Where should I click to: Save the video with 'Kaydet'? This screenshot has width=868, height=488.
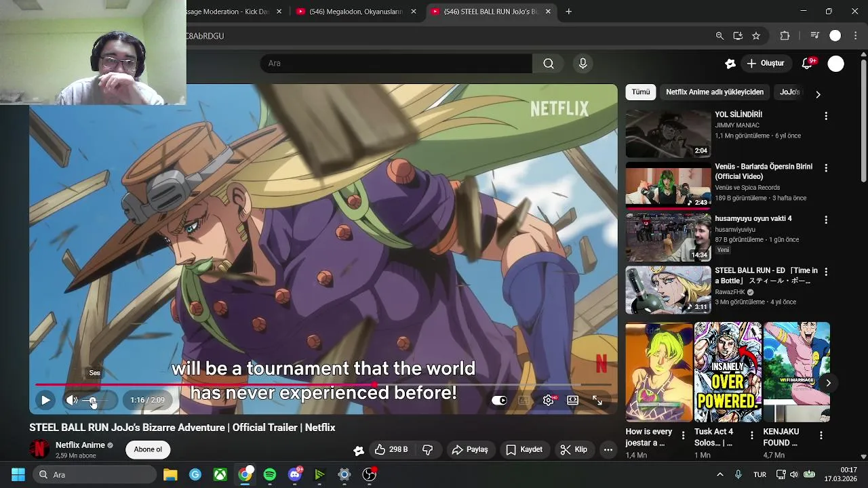[524, 449]
